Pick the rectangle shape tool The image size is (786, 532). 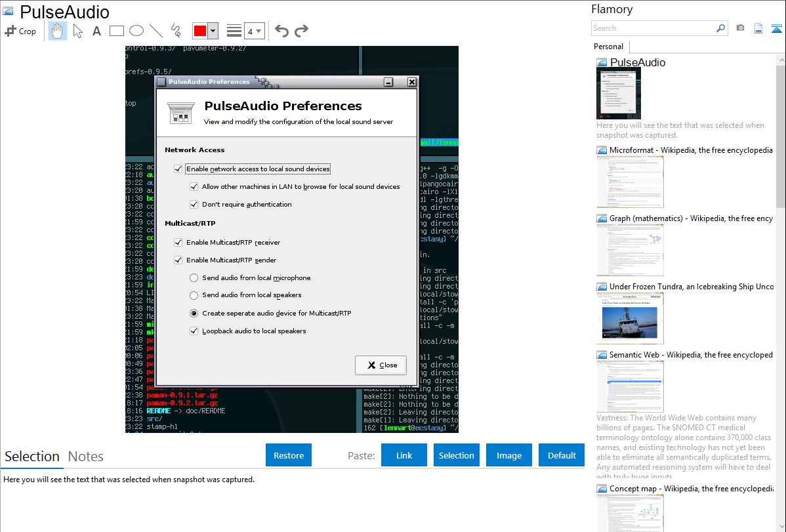[116, 31]
